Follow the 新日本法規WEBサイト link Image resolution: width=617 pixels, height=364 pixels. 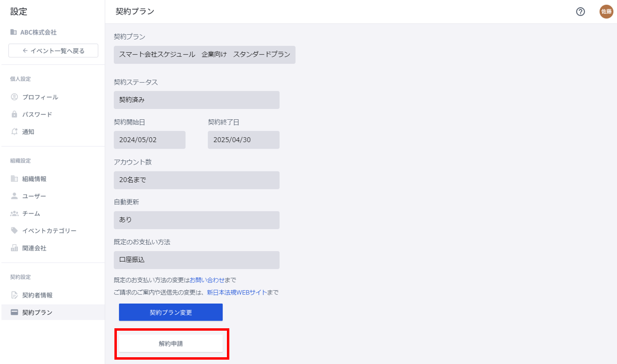point(237,292)
